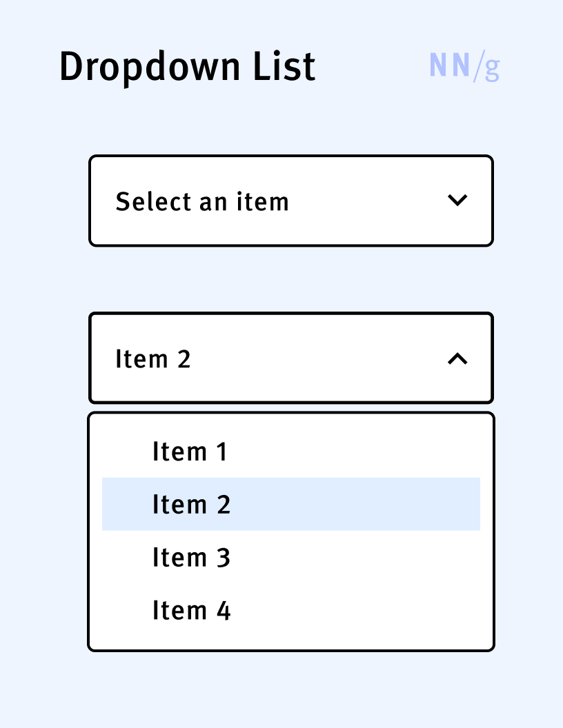This screenshot has height=728, width=563.
Task: Click the NN/g logo
Action: point(464,66)
